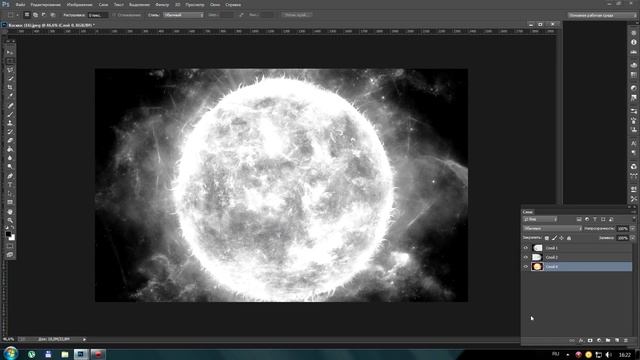The height and width of the screenshot is (360, 640).
Task: Toggle layer filtering switch in Layers panel
Action: (x=633, y=219)
